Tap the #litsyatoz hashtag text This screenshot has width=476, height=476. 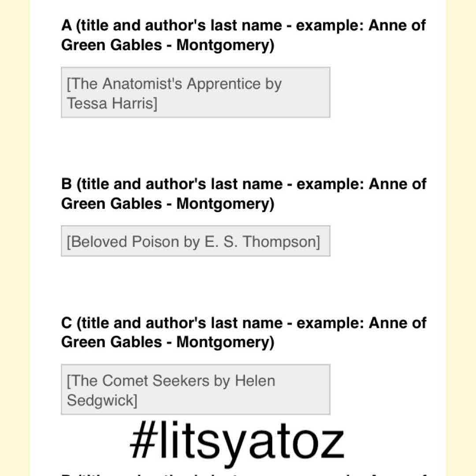click(237, 441)
